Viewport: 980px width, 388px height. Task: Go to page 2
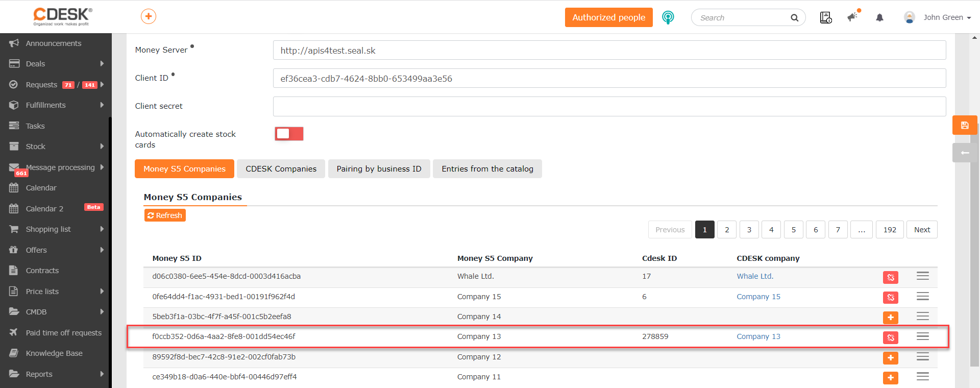pos(727,230)
